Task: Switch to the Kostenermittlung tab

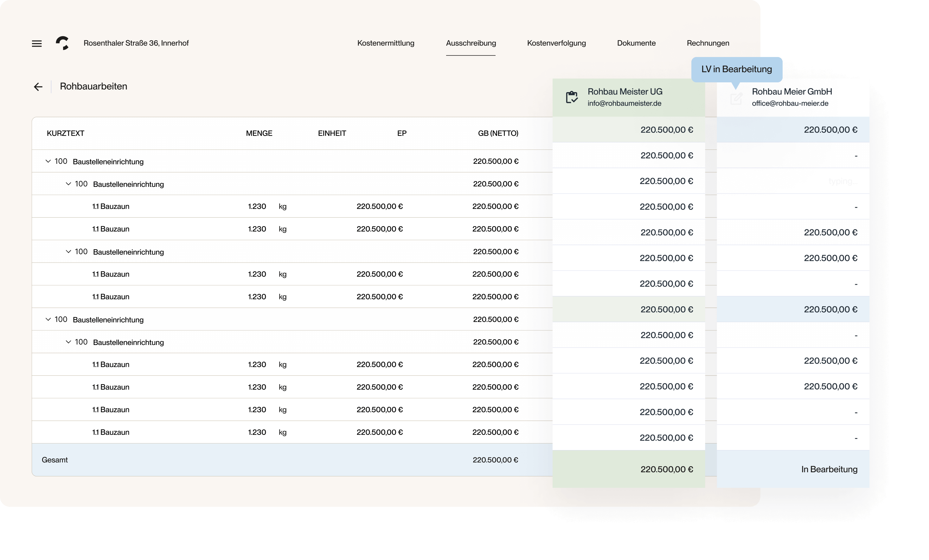Action: pyautogui.click(x=386, y=43)
